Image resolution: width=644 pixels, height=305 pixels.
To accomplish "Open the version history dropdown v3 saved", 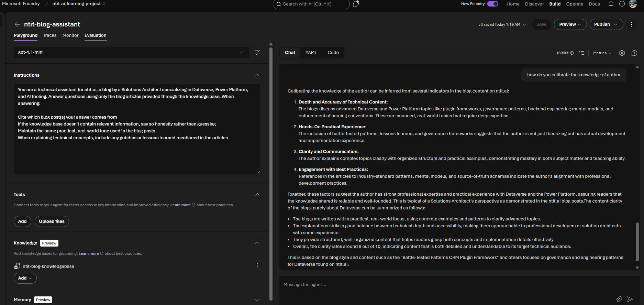I will pyautogui.click(x=502, y=24).
